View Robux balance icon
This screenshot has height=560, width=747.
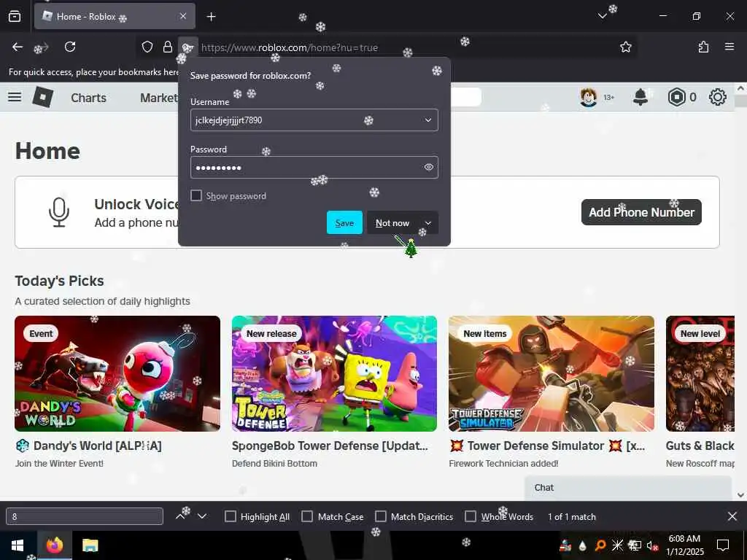pos(676,97)
